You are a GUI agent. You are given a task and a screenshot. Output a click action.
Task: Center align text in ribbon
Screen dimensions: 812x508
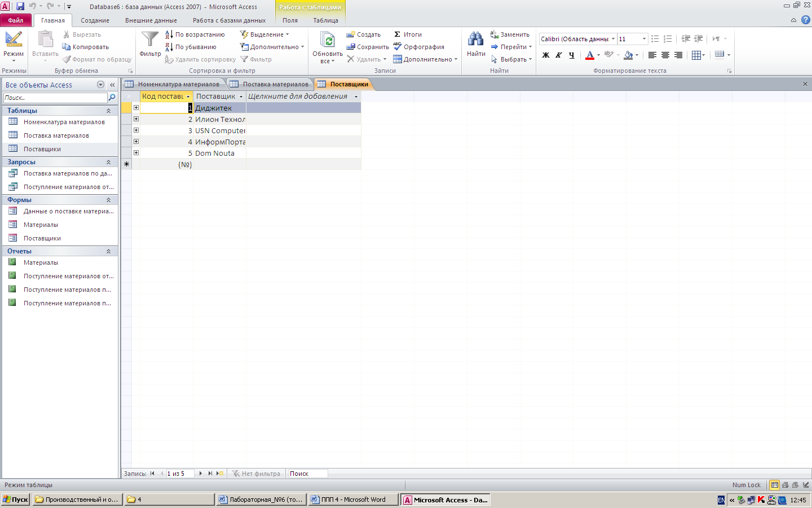(x=665, y=55)
